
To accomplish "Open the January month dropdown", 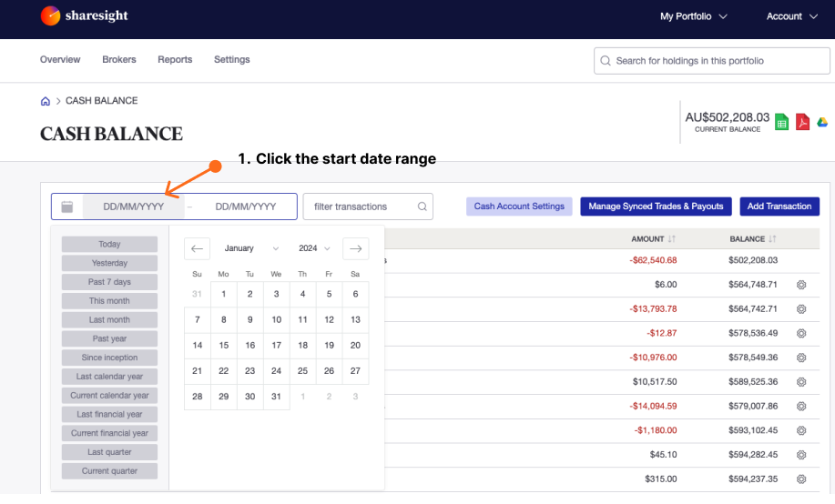I will (x=251, y=248).
